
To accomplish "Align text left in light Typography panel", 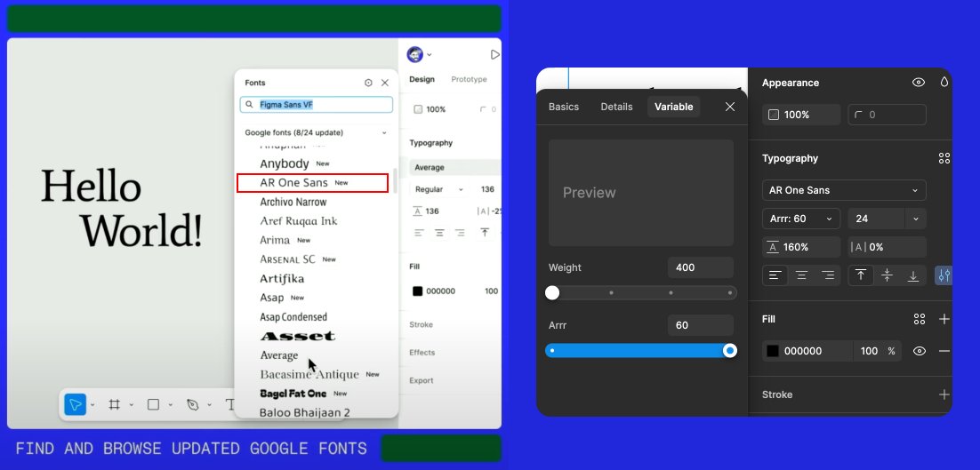I will (x=420, y=232).
